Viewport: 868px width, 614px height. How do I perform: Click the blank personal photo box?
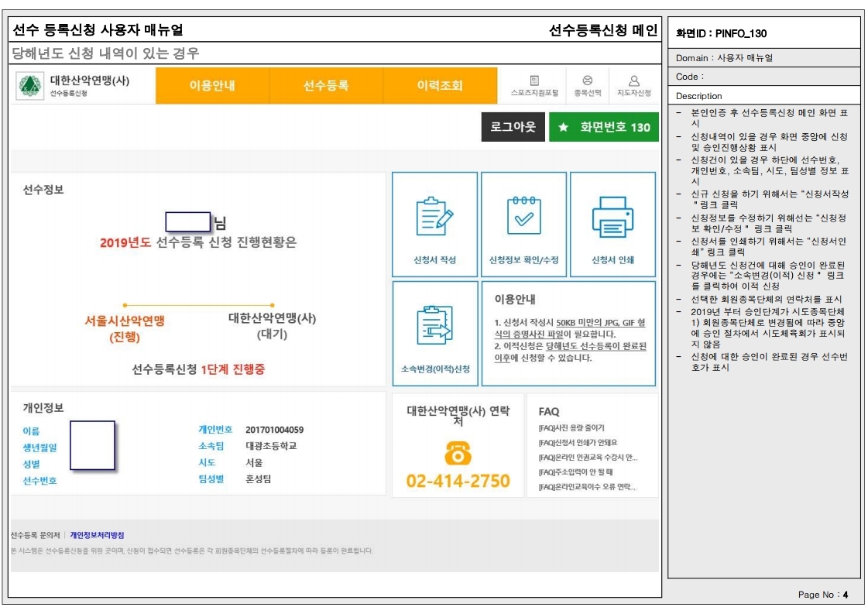92,446
